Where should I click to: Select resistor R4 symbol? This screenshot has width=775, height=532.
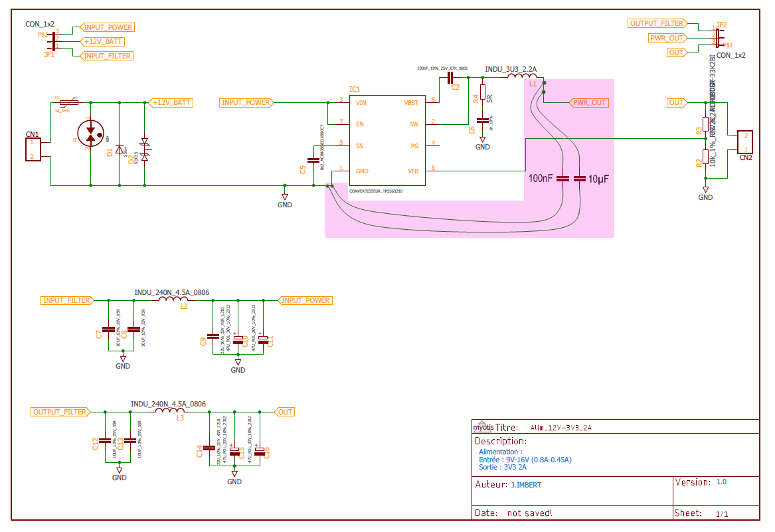point(483,92)
